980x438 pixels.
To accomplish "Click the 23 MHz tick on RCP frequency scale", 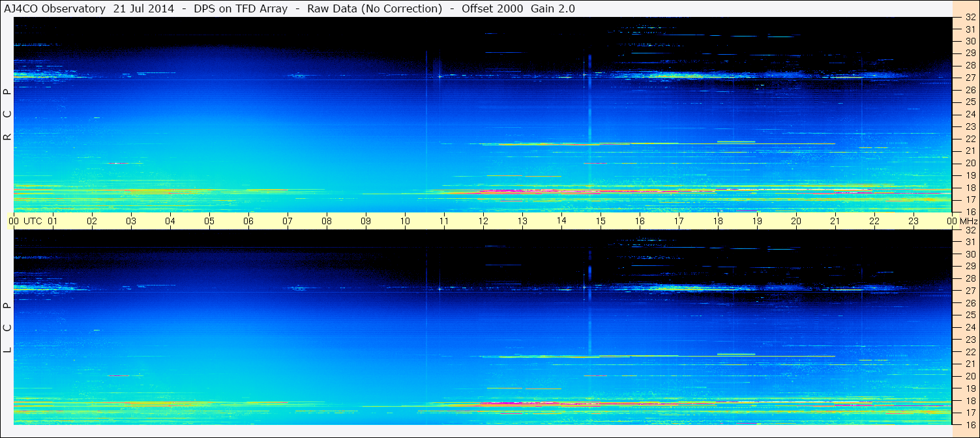I will 970,126.
